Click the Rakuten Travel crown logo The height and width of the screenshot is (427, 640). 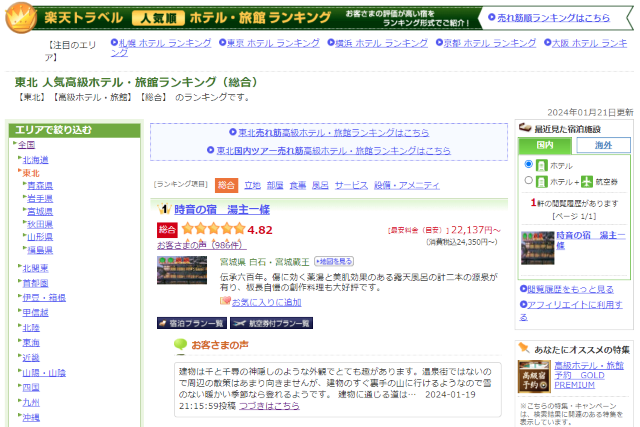pyautogui.click(x=20, y=18)
